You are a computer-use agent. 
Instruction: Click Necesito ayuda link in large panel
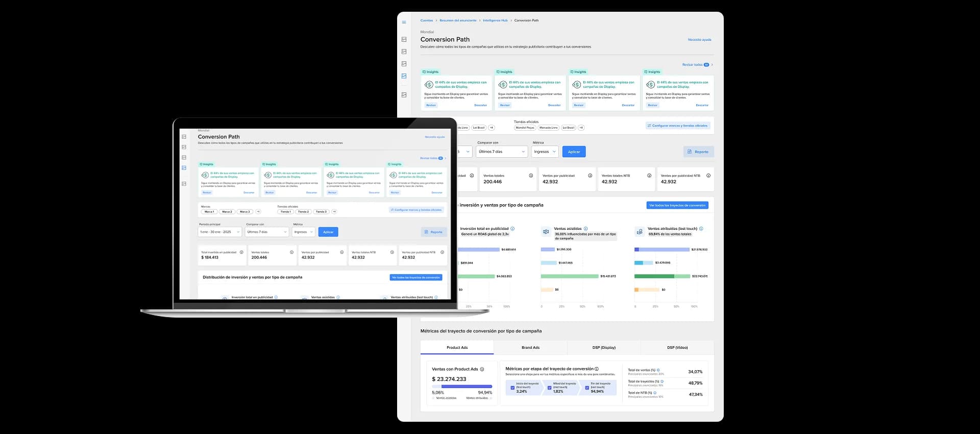[x=699, y=40]
